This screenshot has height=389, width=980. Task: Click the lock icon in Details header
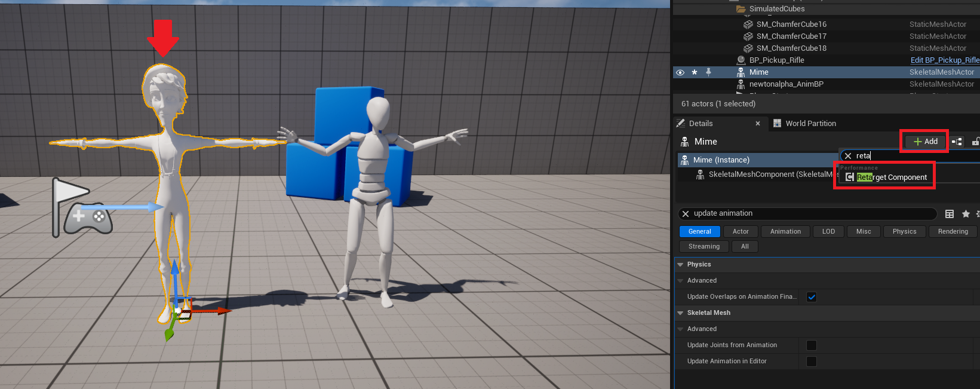975,142
